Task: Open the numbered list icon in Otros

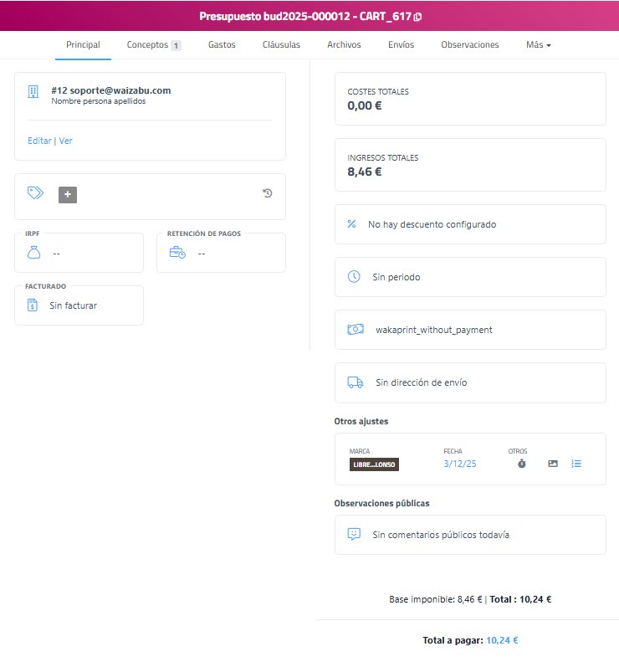Action: click(x=576, y=464)
